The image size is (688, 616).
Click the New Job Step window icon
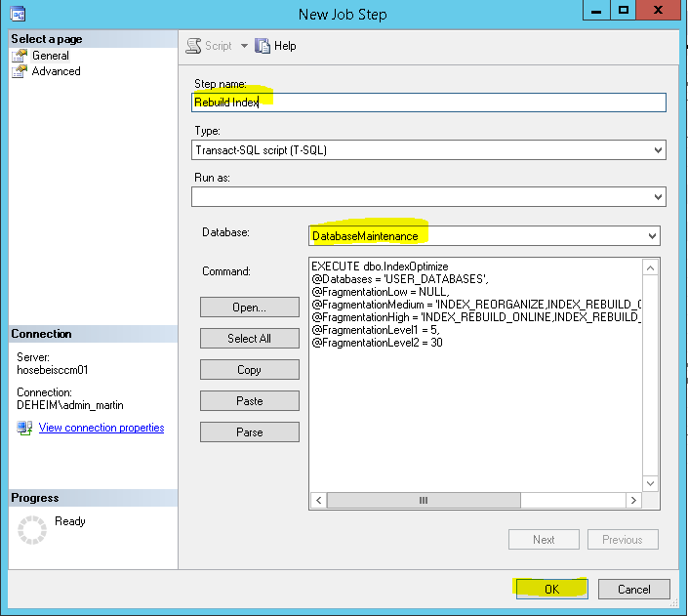pos(18,14)
